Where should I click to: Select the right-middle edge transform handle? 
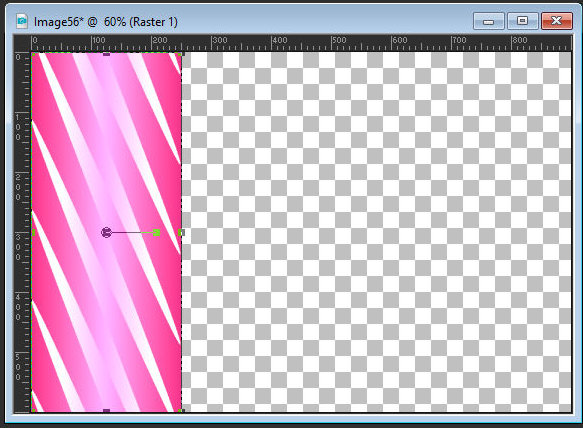tap(181, 233)
